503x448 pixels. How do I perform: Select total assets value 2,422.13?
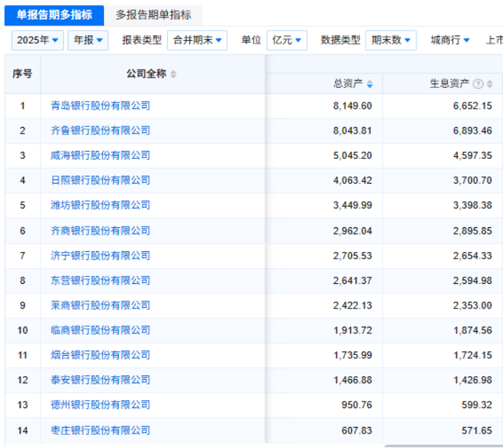353,306
